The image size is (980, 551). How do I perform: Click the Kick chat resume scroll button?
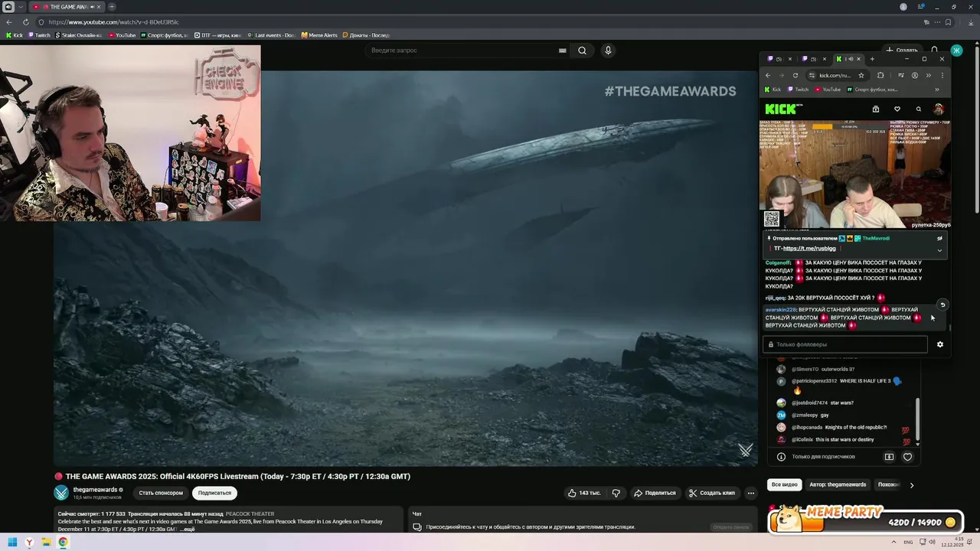pyautogui.click(x=942, y=305)
